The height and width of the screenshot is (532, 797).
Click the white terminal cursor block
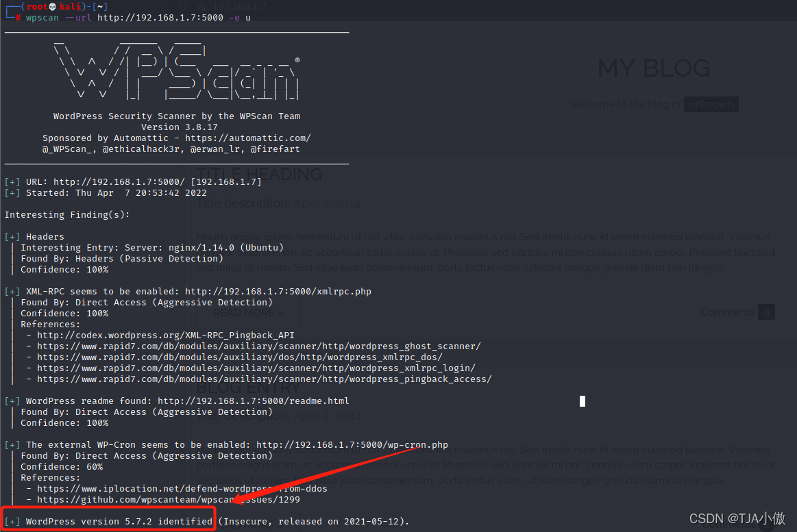click(x=583, y=401)
